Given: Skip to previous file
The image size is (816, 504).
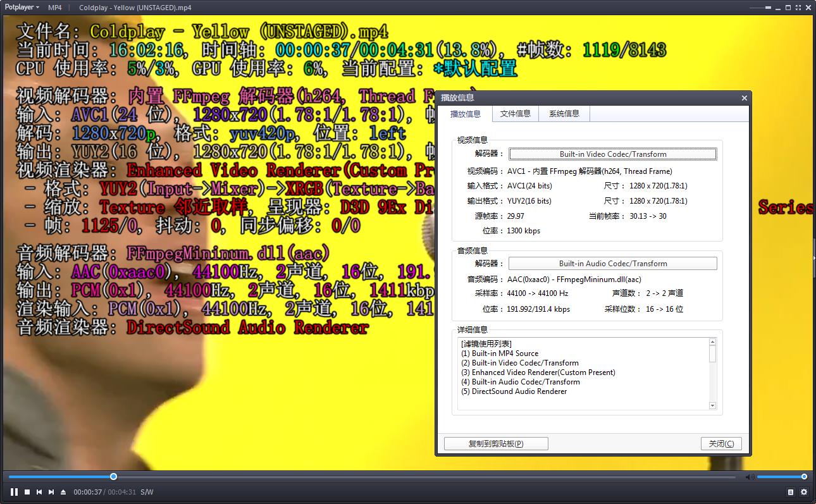Looking at the screenshot, I should (39, 491).
